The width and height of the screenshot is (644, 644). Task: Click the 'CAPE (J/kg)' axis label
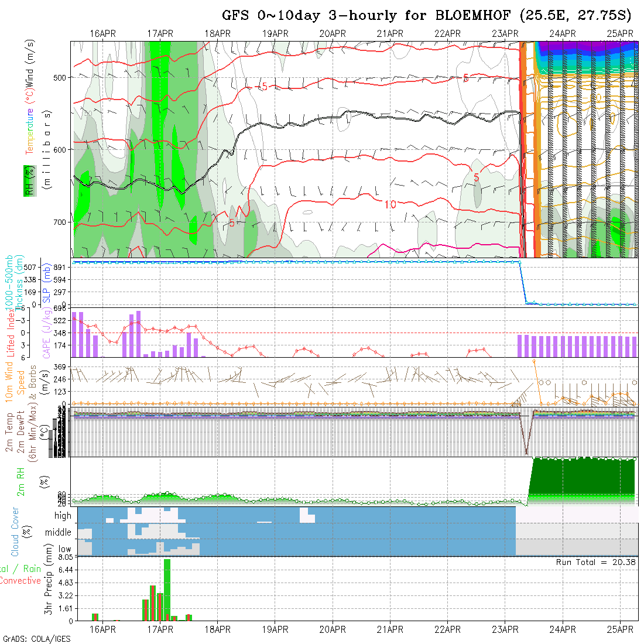click(x=47, y=333)
